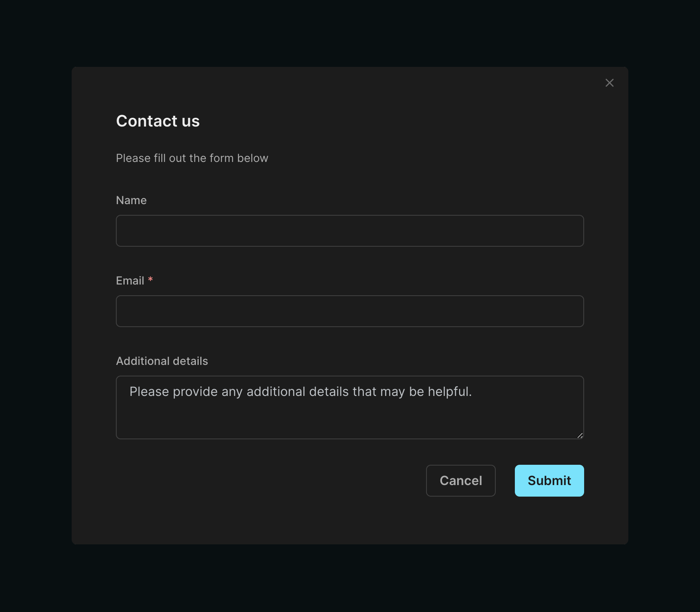The width and height of the screenshot is (700, 612).
Task: Grab the textarea resize handle
Action: click(x=580, y=435)
